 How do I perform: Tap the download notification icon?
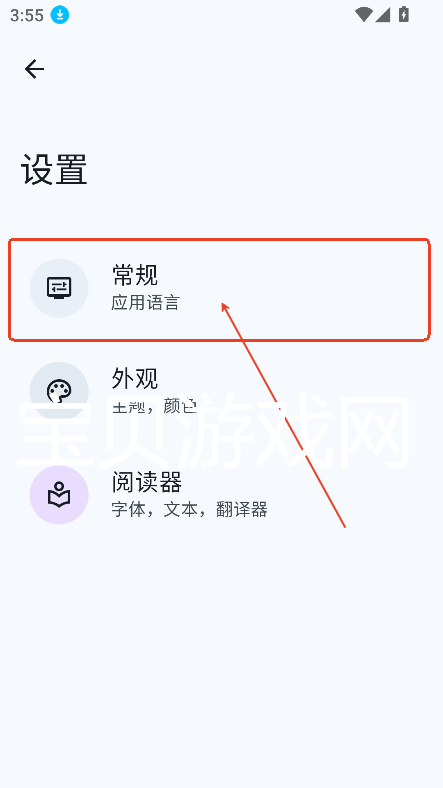click(x=60, y=15)
